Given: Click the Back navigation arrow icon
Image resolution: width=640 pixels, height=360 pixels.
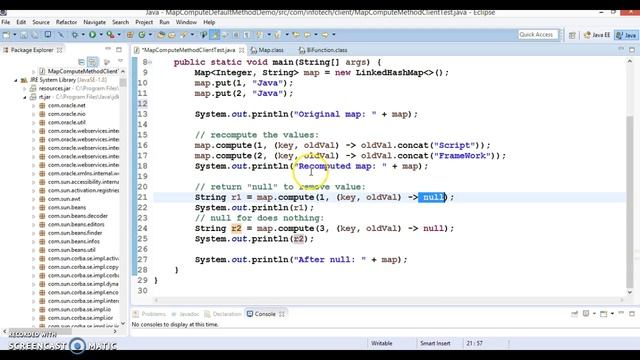Looking at the screenshot, I should tap(307, 35).
